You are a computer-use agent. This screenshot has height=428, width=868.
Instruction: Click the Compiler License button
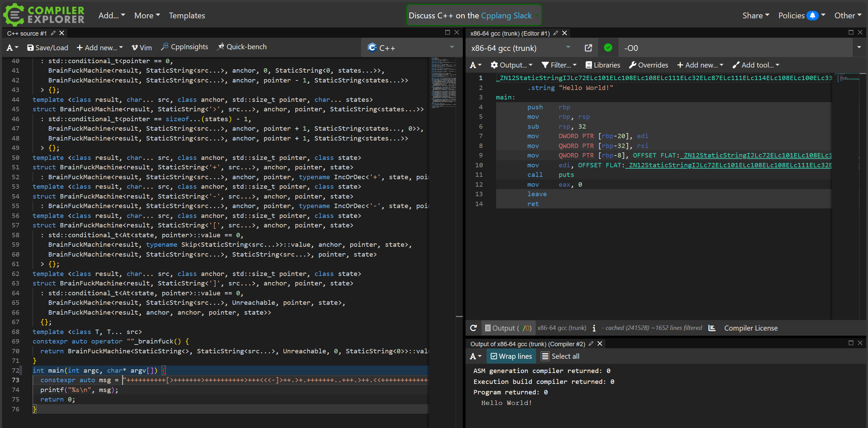751,328
